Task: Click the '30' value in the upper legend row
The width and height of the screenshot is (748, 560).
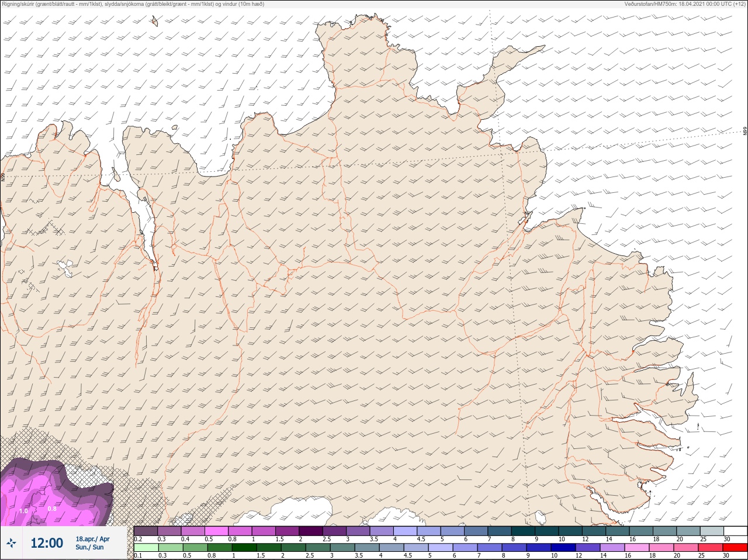Action: coord(726,539)
